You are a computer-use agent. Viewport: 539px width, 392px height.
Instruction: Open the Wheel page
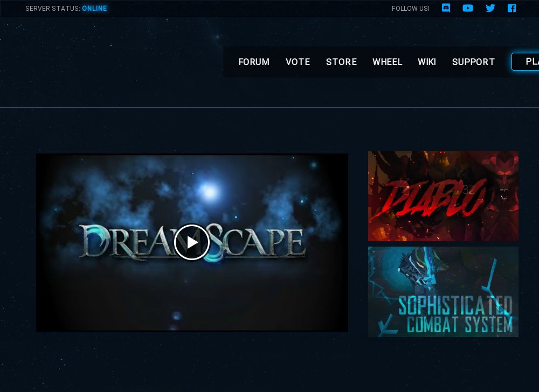tap(388, 62)
